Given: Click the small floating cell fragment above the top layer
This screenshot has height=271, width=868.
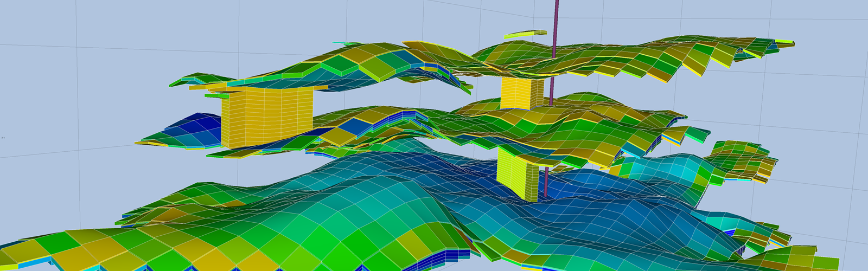Looking at the screenshot, I should 525,35.
